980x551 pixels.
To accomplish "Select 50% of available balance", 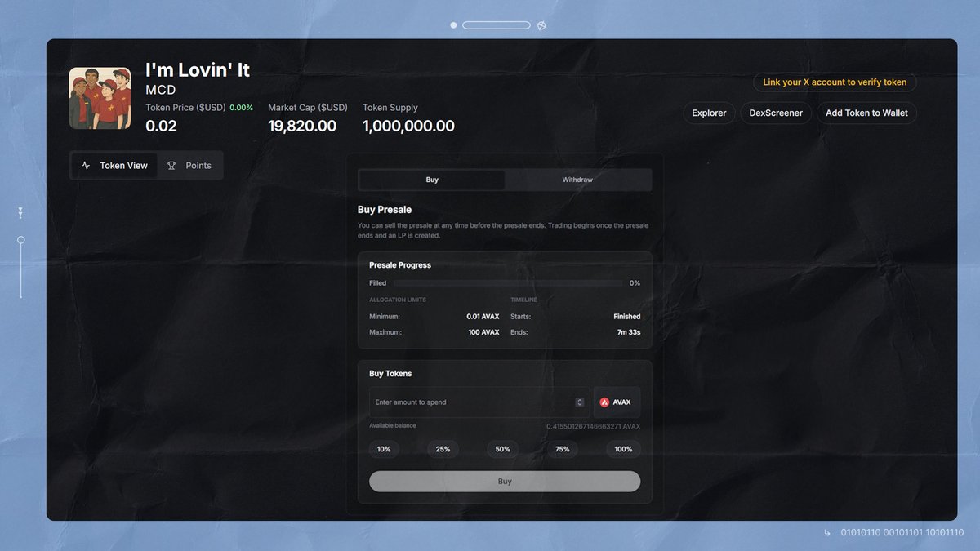I will tap(502, 449).
